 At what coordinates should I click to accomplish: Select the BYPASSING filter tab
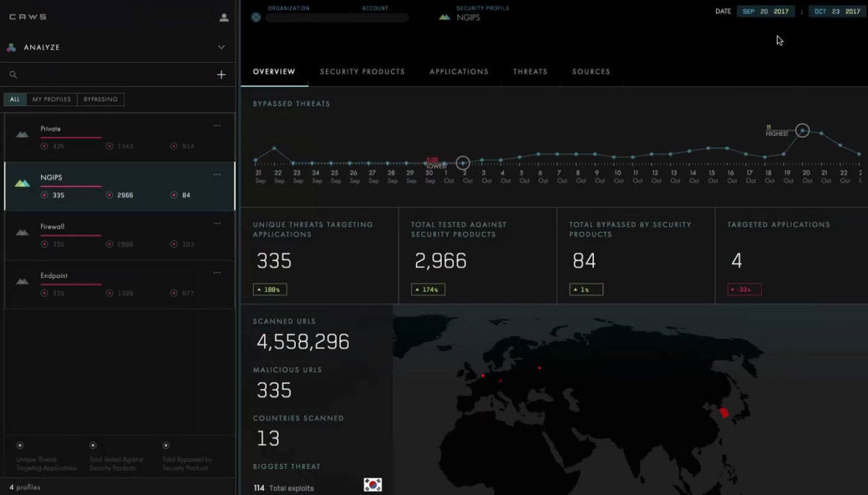tap(101, 100)
